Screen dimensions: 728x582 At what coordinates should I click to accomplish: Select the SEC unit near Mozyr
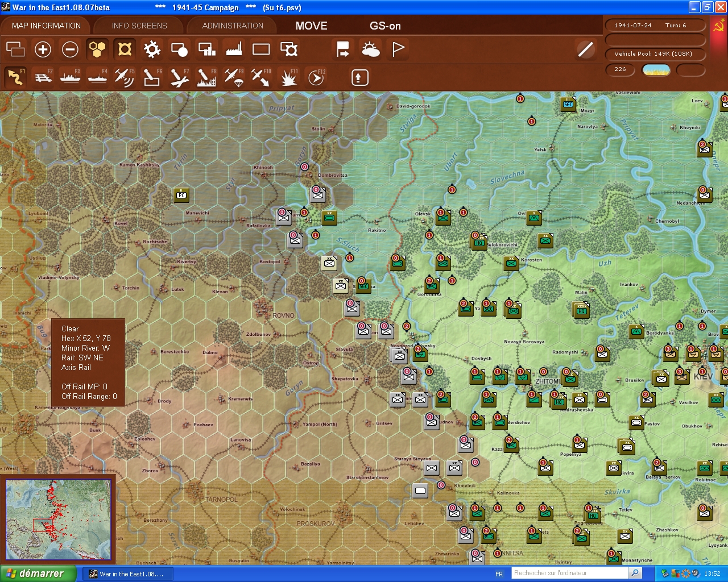(568, 104)
